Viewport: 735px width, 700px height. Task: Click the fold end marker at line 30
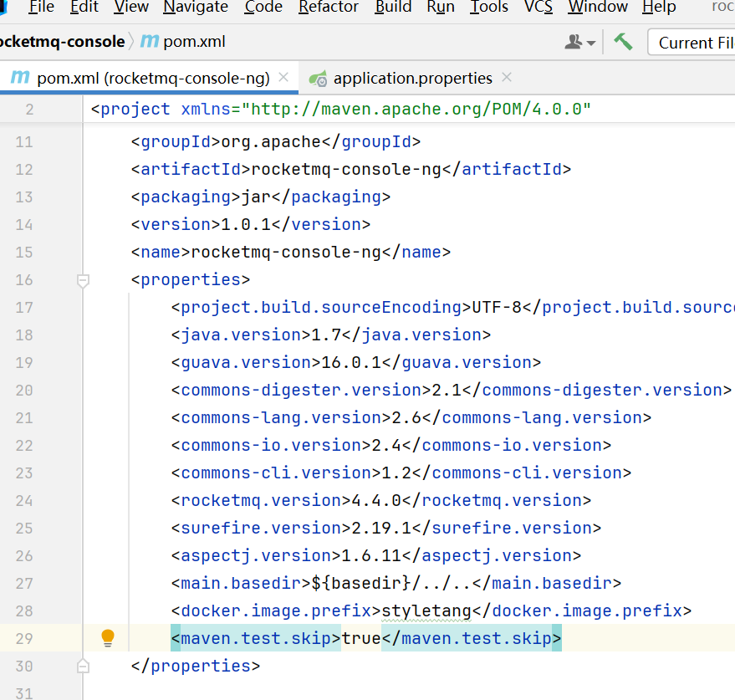(x=83, y=666)
